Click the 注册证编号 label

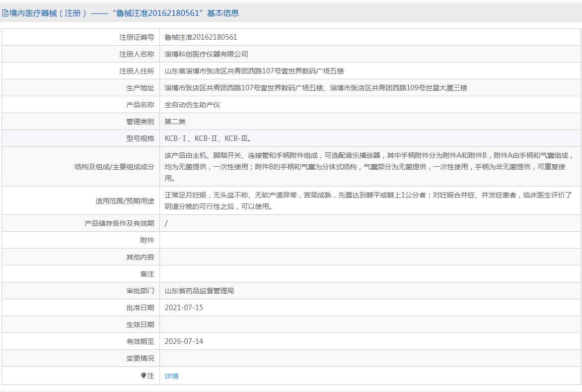tap(136, 37)
